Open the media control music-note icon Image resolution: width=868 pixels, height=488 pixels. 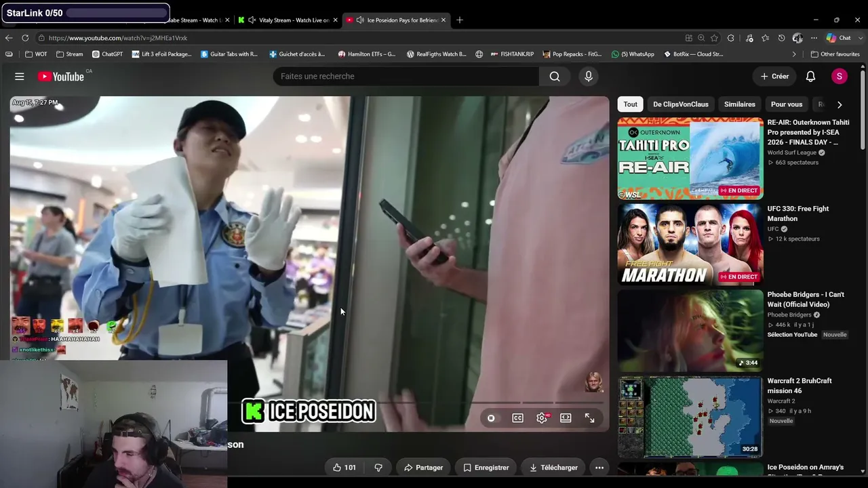749,38
